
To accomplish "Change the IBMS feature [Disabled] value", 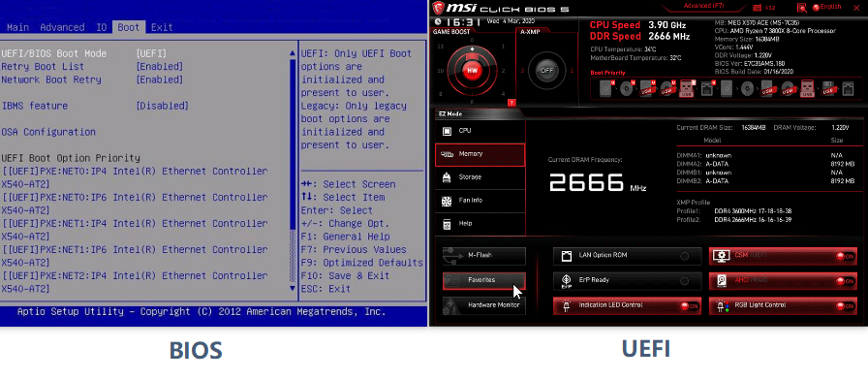I will [162, 106].
